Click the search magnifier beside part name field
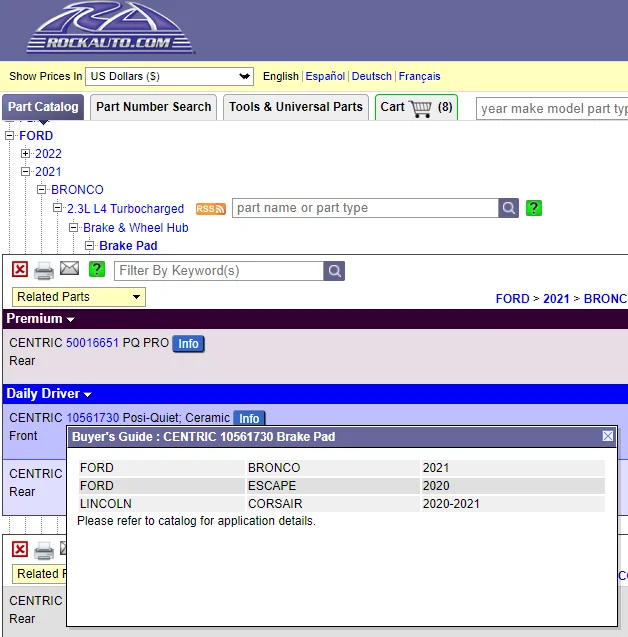 (509, 208)
